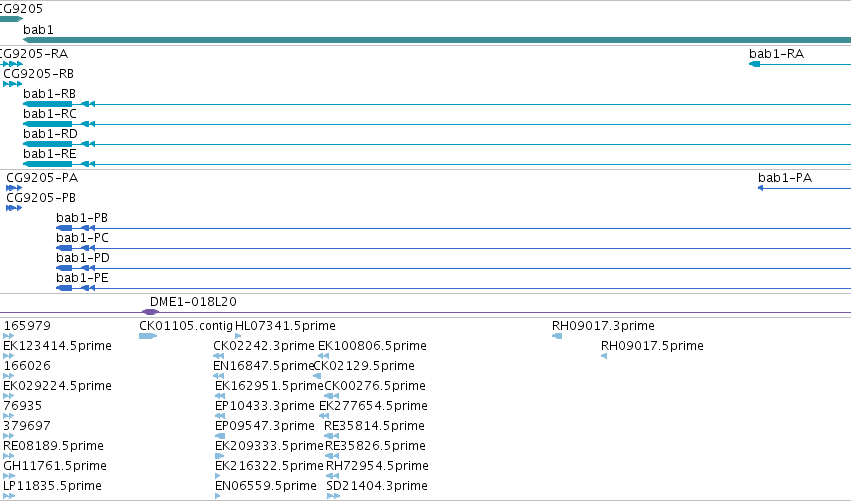Click the RH09017.5prime label
Image resolution: width=851 pixels, height=501 pixels.
tap(652, 346)
